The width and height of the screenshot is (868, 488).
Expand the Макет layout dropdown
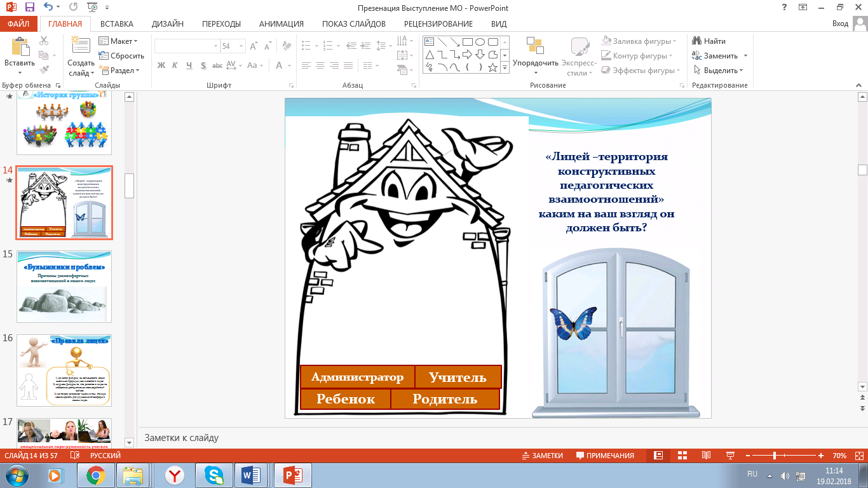[x=121, y=41]
